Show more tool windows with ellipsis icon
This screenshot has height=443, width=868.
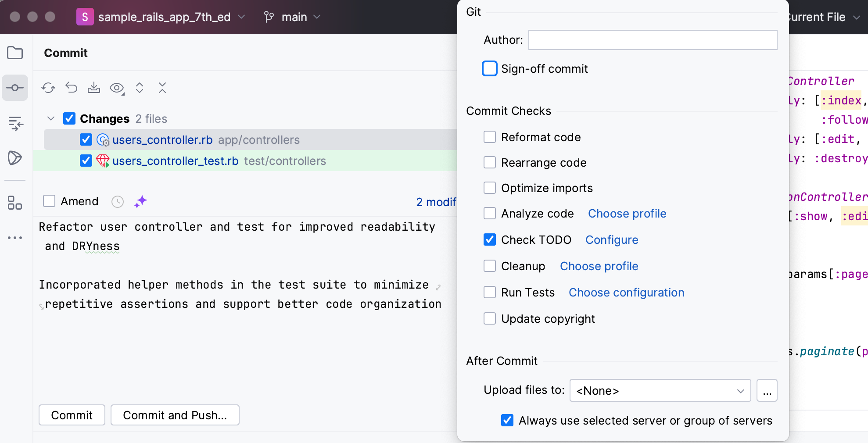pyautogui.click(x=15, y=237)
